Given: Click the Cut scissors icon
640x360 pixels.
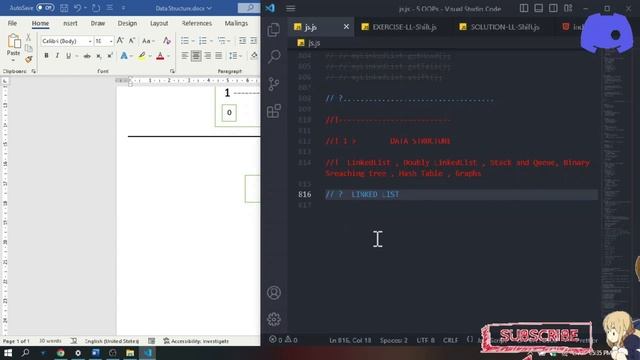Looking at the screenshot, I should 29,38.
